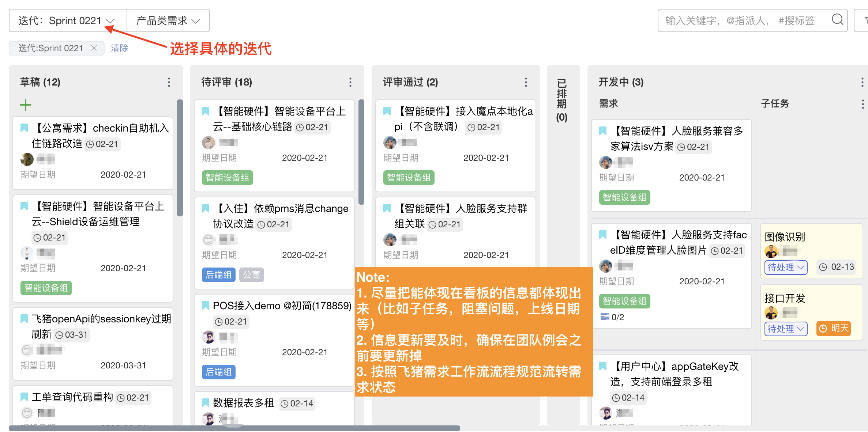Open 飞猪openApi的sessionkey过期刷新 card
This screenshot has height=432, width=868.
click(x=93, y=344)
